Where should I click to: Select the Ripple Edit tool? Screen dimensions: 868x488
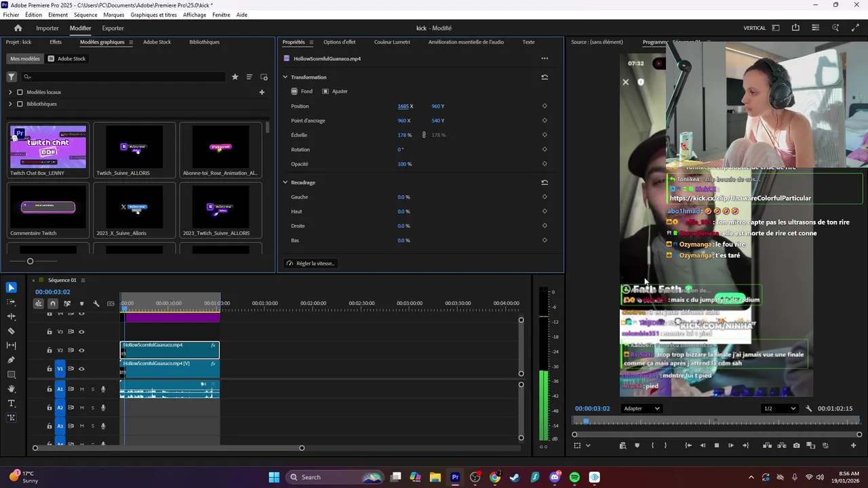(12, 317)
